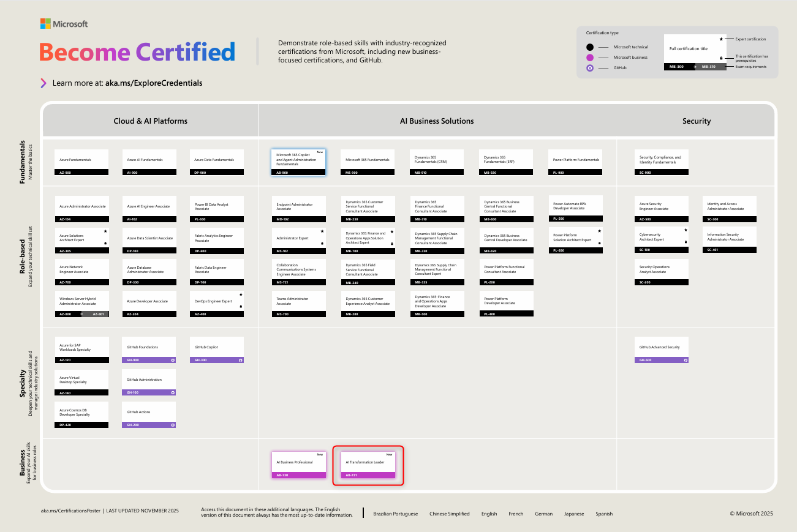The height and width of the screenshot is (532, 797).
Task: Click the star icon in the legend sample card
Action: (x=721, y=39)
